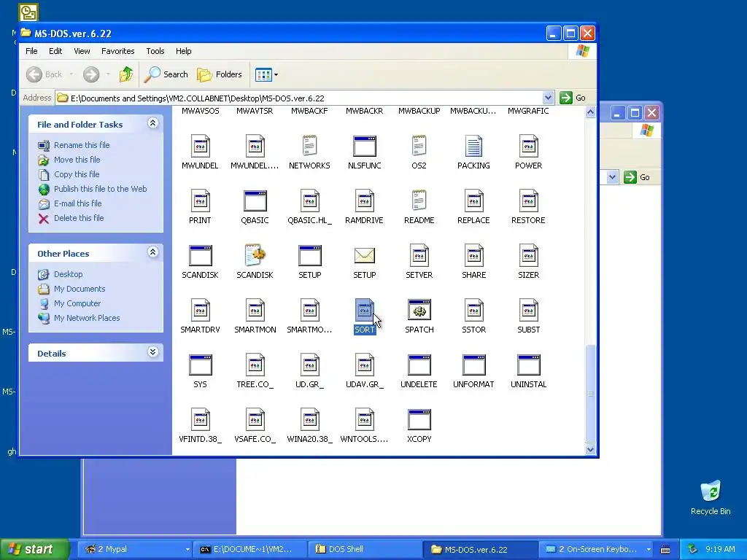
Task: Click Delete this file link
Action: (79, 217)
